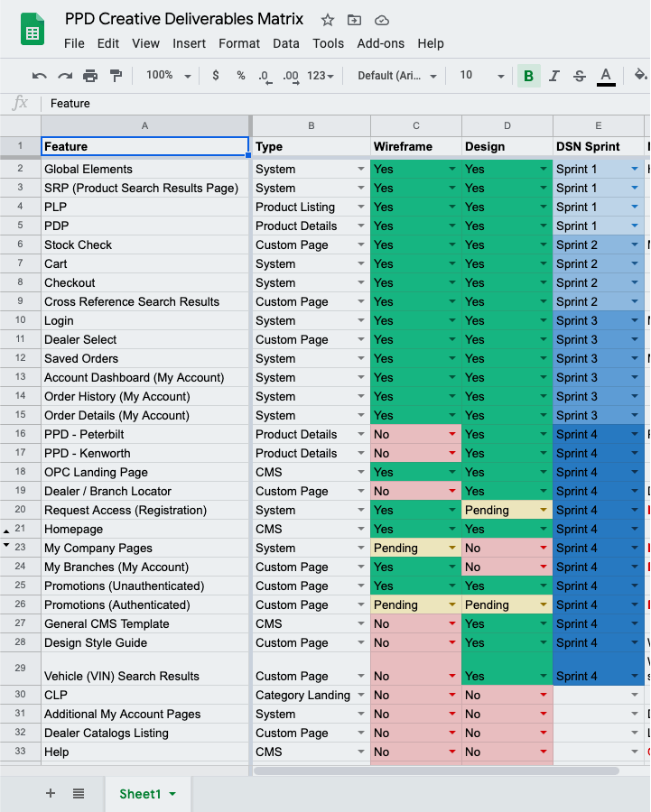Open Type dropdown for Global Elements row
The width and height of the screenshot is (651, 812).
tap(361, 169)
